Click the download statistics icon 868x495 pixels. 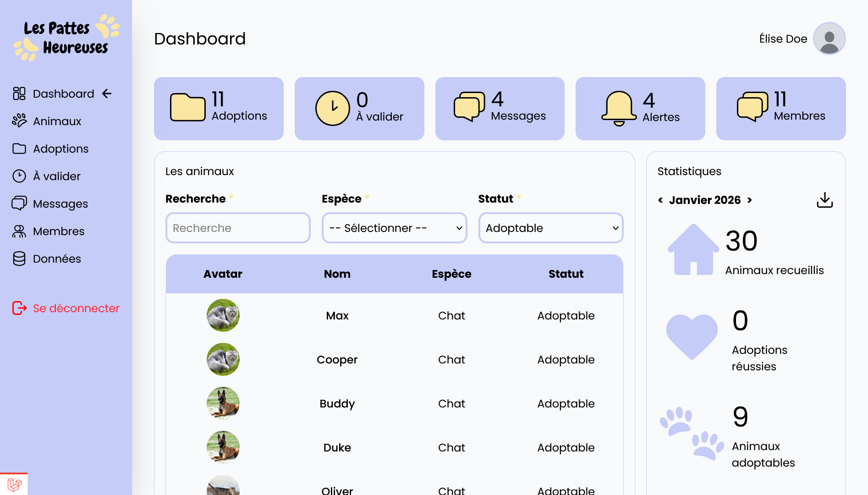[824, 200]
